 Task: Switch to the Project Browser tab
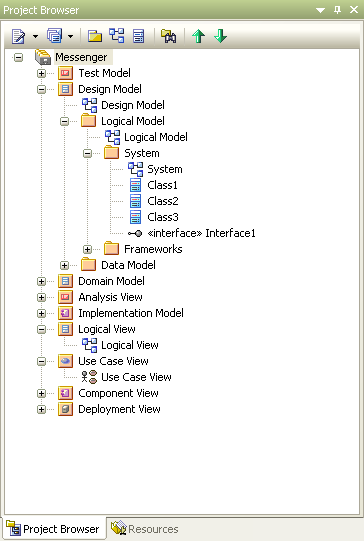(54, 529)
